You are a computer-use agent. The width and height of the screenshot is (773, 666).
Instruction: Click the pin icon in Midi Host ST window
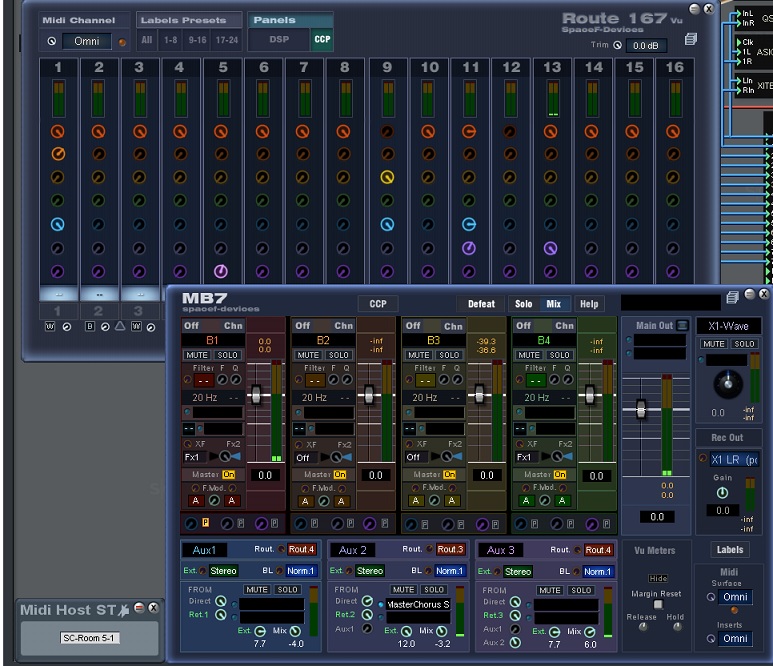(124, 610)
